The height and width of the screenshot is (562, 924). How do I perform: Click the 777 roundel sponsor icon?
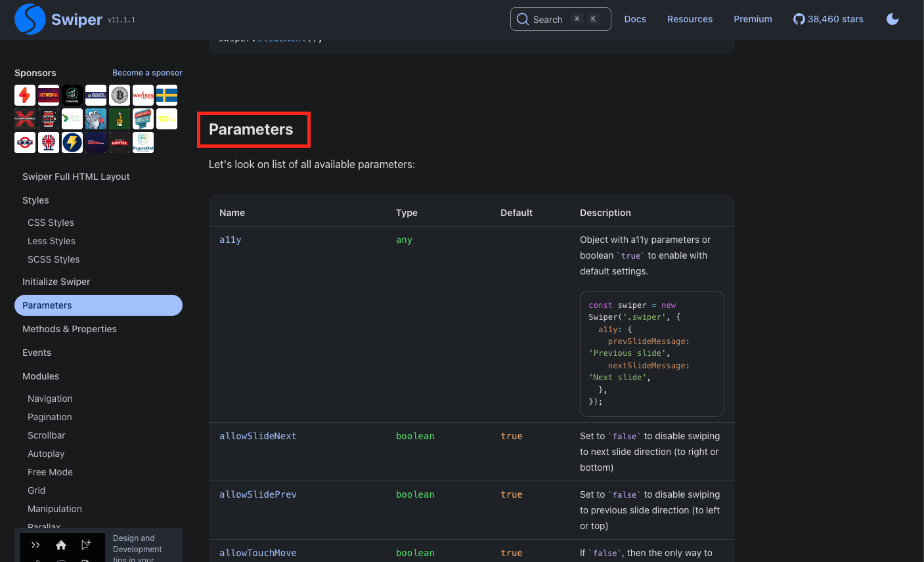point(25,142)
